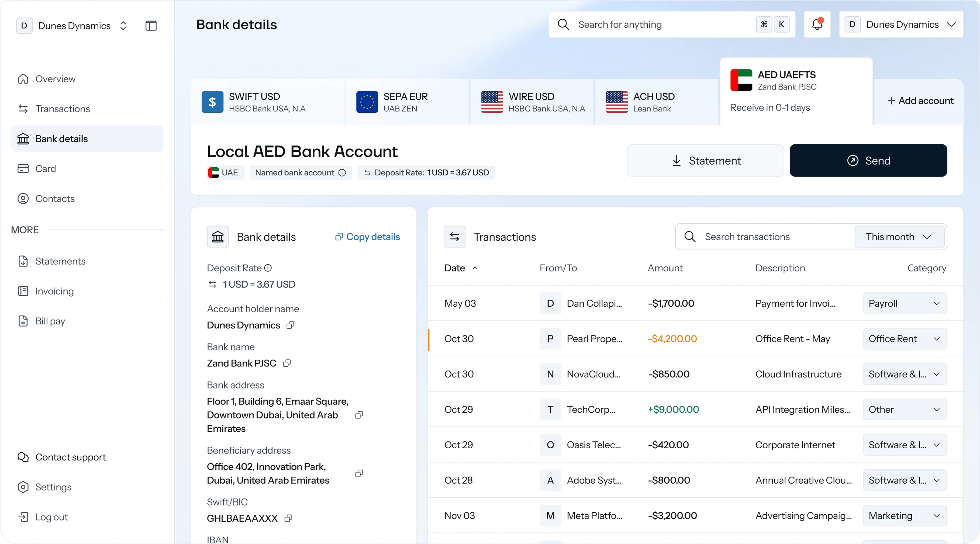Click the D avatar for Dan Collapi row
Screen dimensions: 980x544
(x=550, y=303)
